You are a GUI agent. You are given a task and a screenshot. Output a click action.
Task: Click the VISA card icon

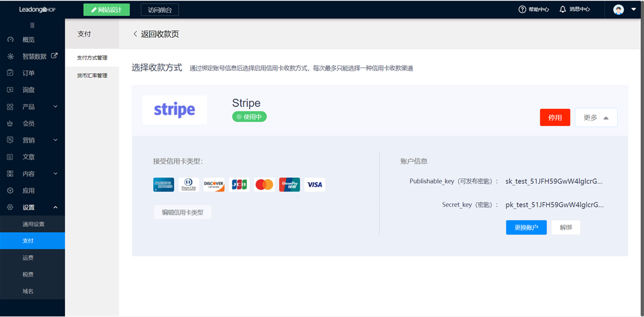click(315, 184)
